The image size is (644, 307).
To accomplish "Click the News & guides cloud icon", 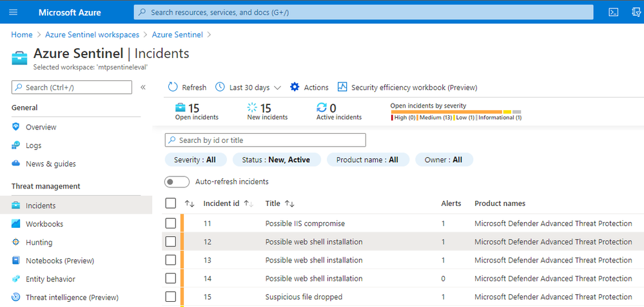I will tap(16, 163).
